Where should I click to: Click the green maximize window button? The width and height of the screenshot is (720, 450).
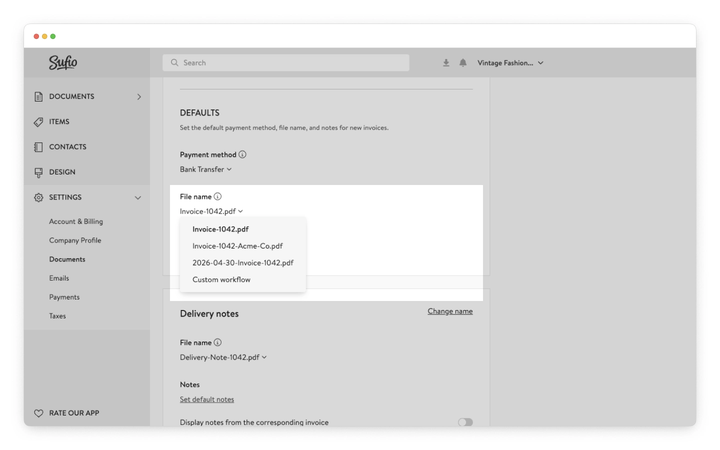53,36
